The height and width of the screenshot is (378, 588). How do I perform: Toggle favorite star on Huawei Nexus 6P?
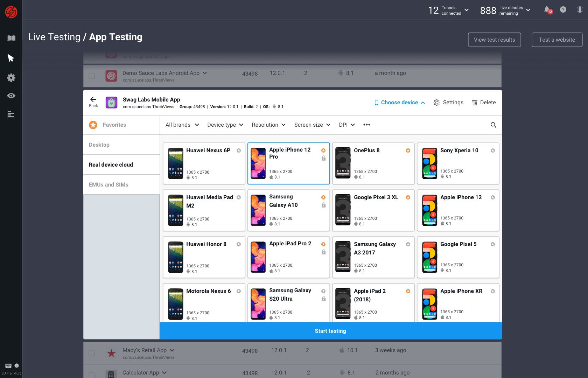tap(239, 150)
